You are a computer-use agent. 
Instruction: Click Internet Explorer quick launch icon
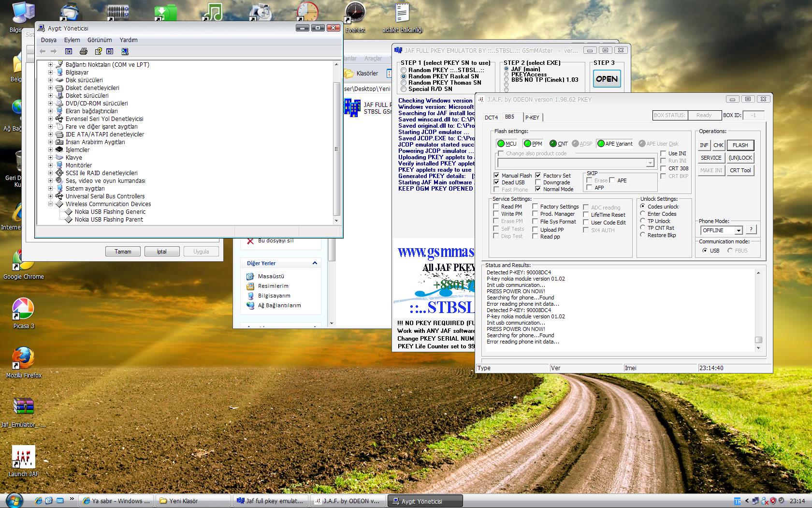[x=38, y=501]
